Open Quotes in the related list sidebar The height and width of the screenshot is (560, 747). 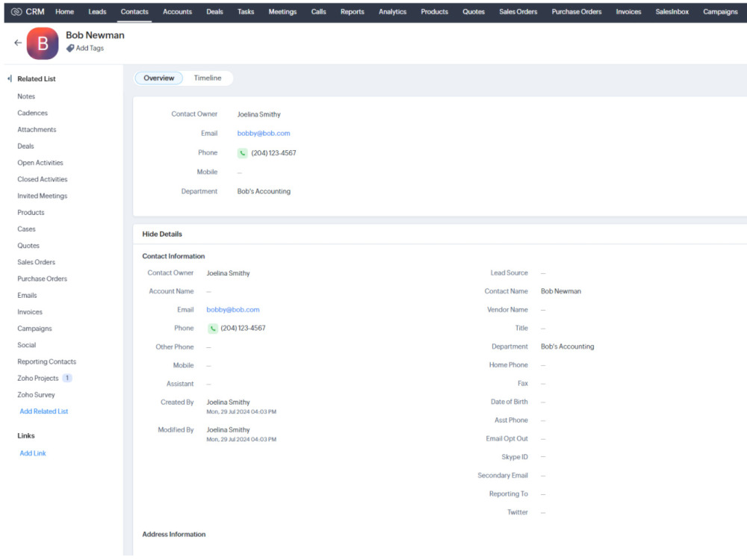point(28,246)
